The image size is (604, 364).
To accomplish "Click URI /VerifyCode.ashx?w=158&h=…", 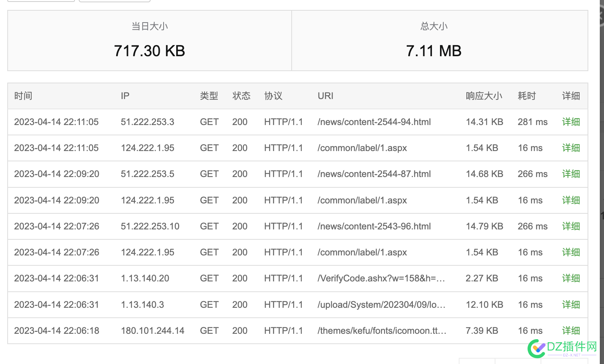I will (382, 278).
